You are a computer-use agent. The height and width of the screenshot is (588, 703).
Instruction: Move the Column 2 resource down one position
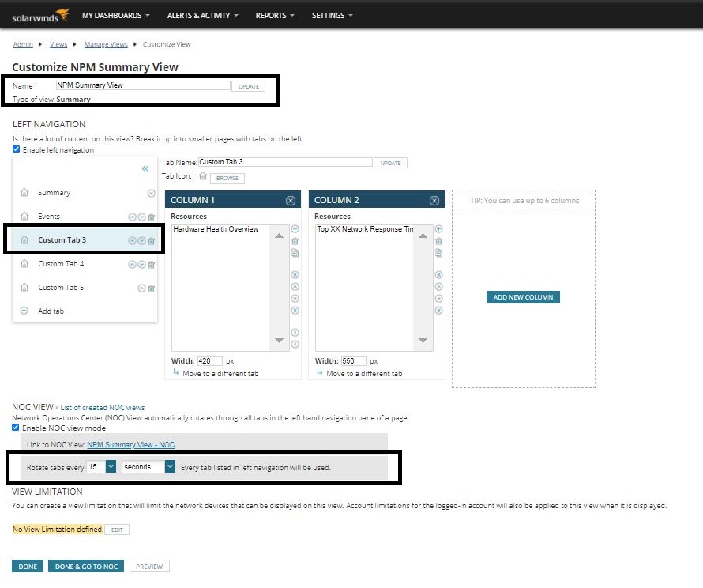(x=439, y=298)
